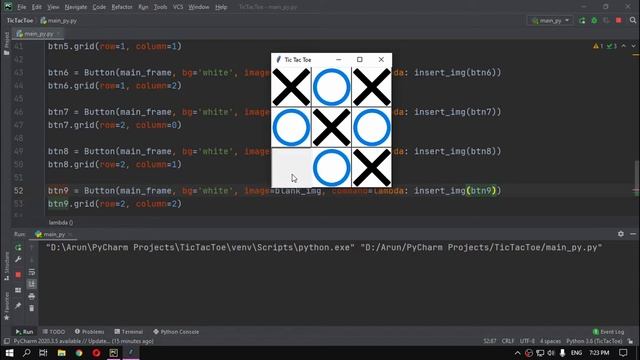Open the Navigate menu
This screenshot has height=360, width=640.
point(76,7)
